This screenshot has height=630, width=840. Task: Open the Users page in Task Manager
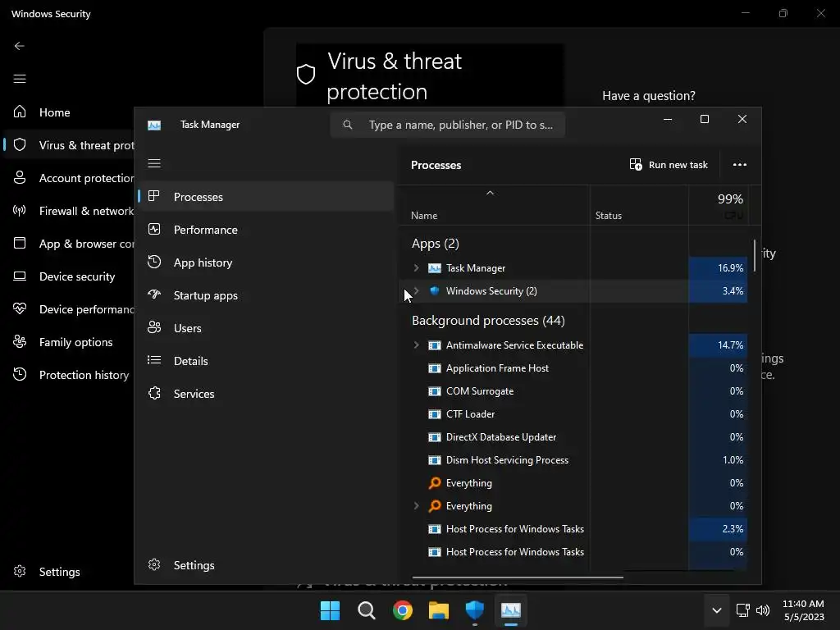point(266,328)
